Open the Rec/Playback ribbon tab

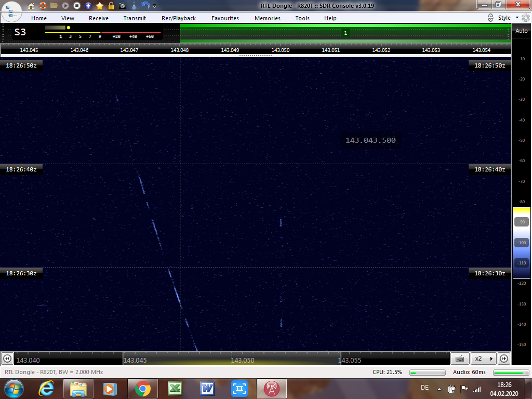[179, 18]
